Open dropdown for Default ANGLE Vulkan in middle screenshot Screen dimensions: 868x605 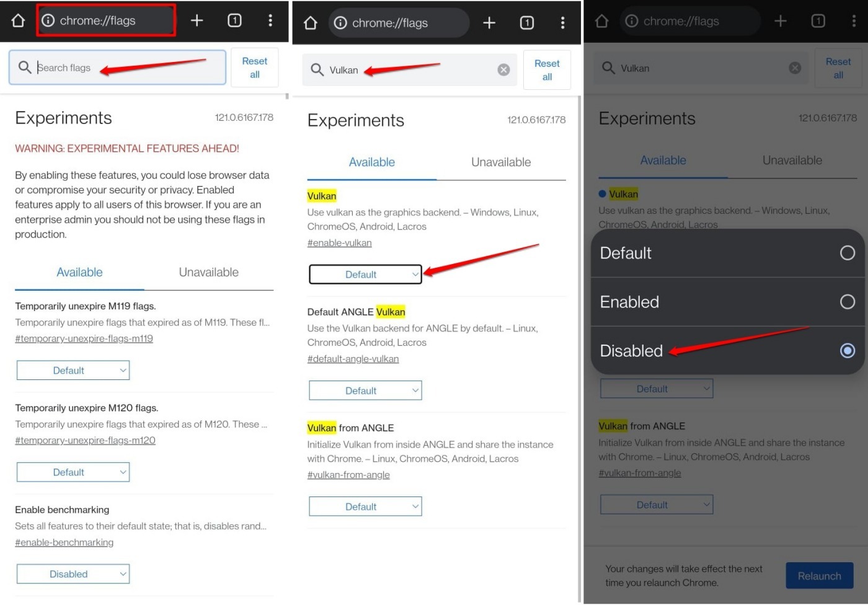[x=365, y=391]
